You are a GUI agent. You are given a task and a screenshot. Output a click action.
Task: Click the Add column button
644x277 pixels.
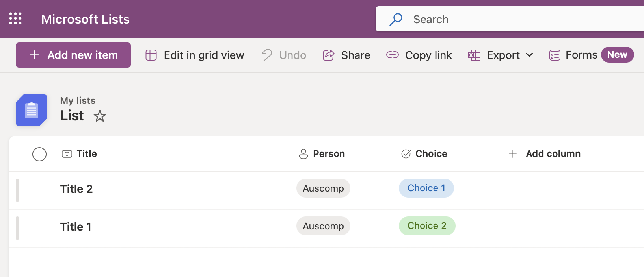coord(544,154)
